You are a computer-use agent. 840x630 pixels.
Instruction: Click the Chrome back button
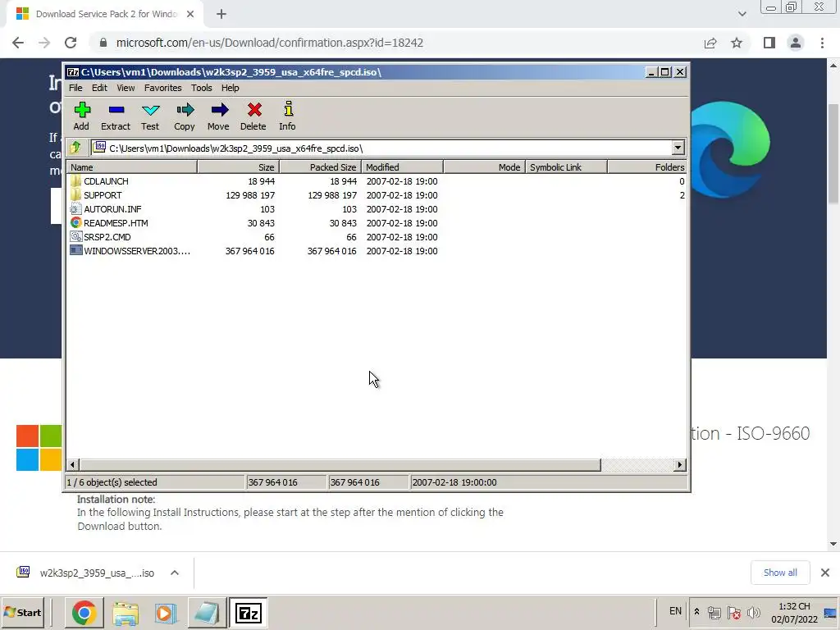(x=18, y=43)
